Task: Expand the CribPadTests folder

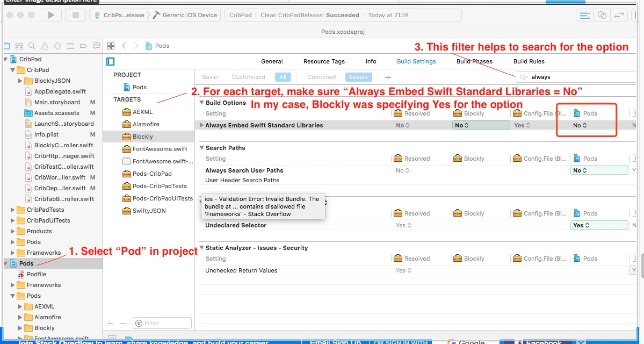Action: tap(12, 210)
